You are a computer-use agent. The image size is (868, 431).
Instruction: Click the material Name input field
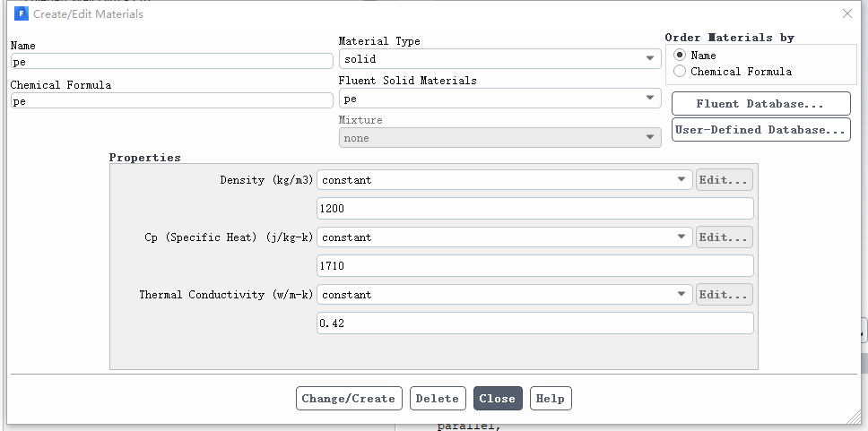(x=171, y=62)
